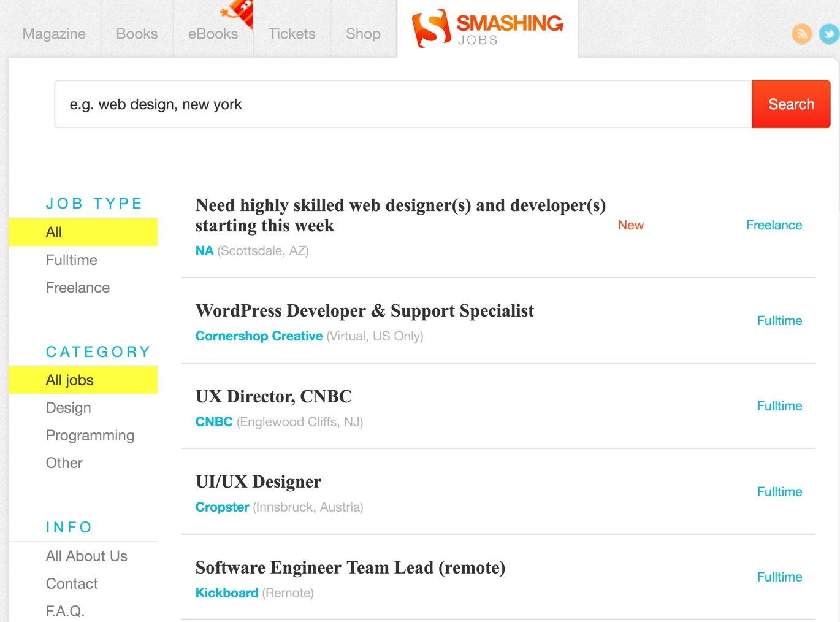Viewport: 840px width, 622px height.
Task: Click the (Virtual, US Only) location text
Action: pyautogui.click(x=375, y=336)
